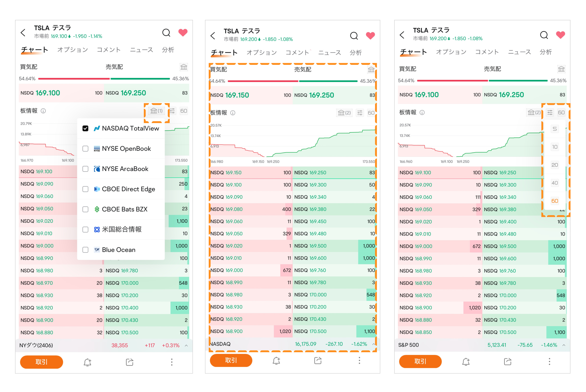This screenshot has width=586, height=392.
Task: Switch to ニュース tab in right screen
Action: pos(519,52)
